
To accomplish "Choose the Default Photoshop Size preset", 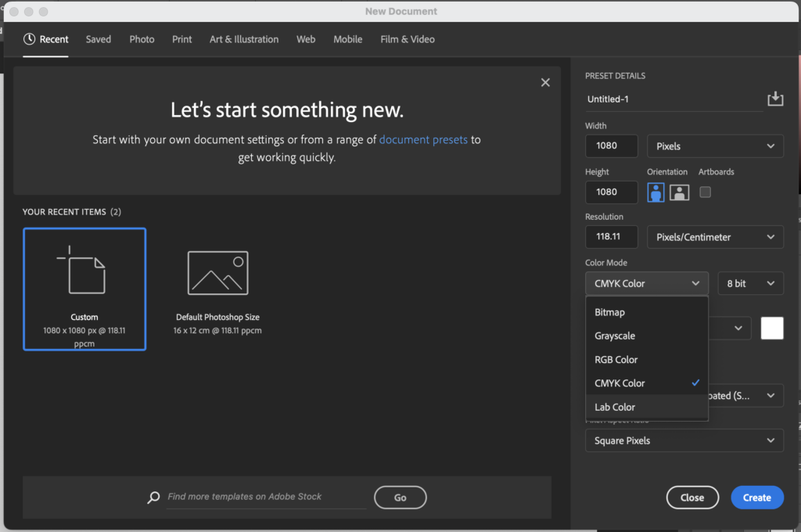I will pyautogui.click(x=217, y=289).
